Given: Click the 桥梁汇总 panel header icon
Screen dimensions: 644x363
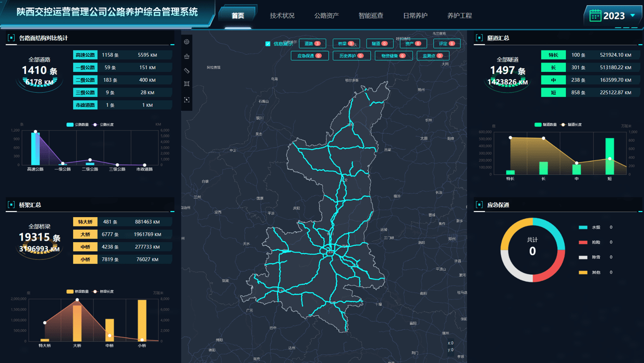Looking at the screenshot, I should [11, 205].
